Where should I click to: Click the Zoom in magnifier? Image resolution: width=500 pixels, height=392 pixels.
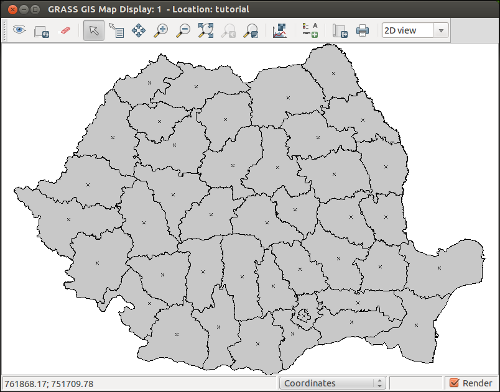[x=161, y=31]
